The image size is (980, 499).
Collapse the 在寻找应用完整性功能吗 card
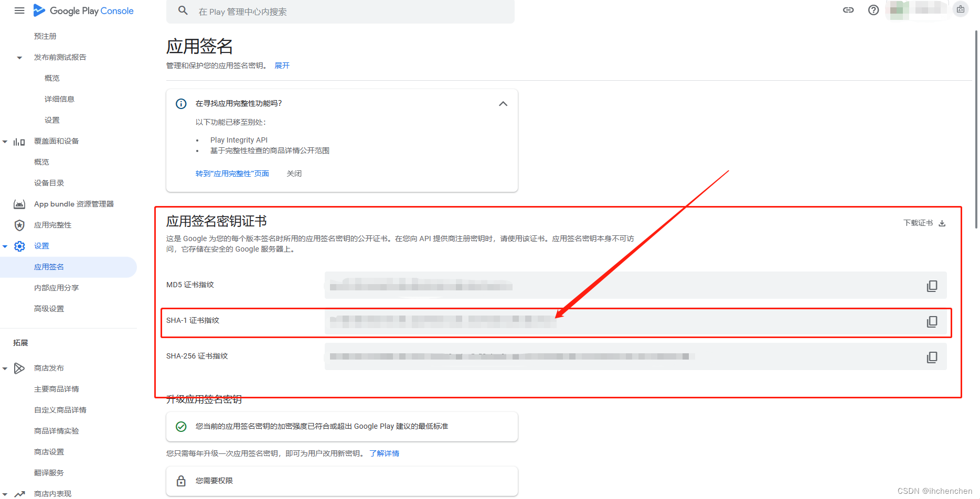503,103
